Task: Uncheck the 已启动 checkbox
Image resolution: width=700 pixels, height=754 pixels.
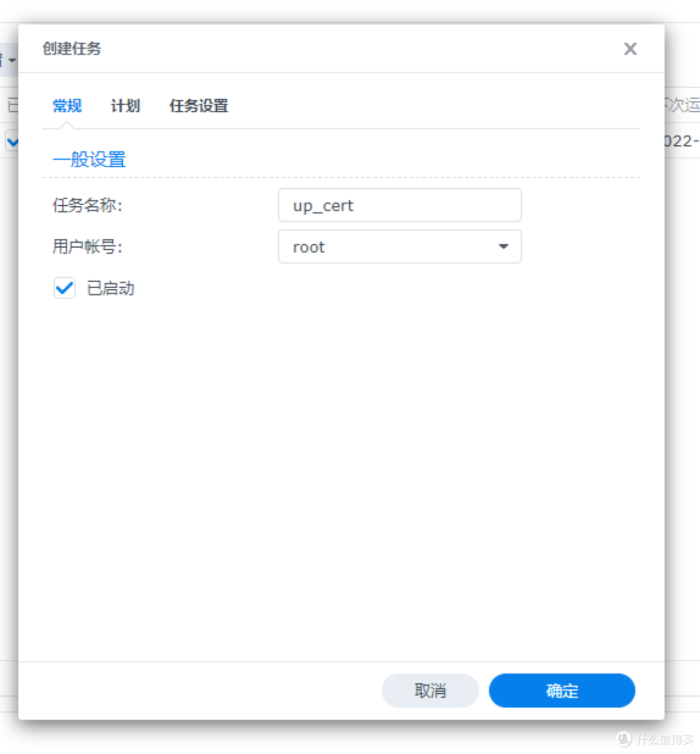Action: pyautogui.click(x=65, y=289)
